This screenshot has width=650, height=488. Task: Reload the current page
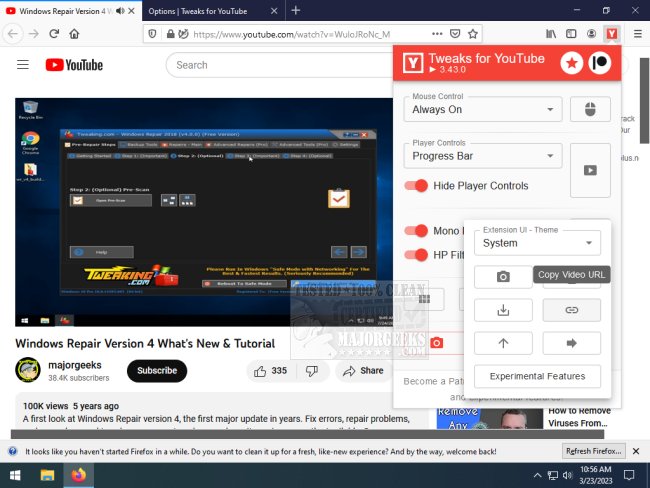(x=54, y=34)
